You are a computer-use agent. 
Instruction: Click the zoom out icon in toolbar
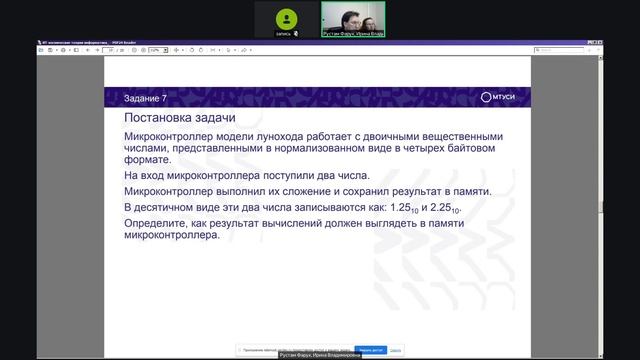coord(134,50)
